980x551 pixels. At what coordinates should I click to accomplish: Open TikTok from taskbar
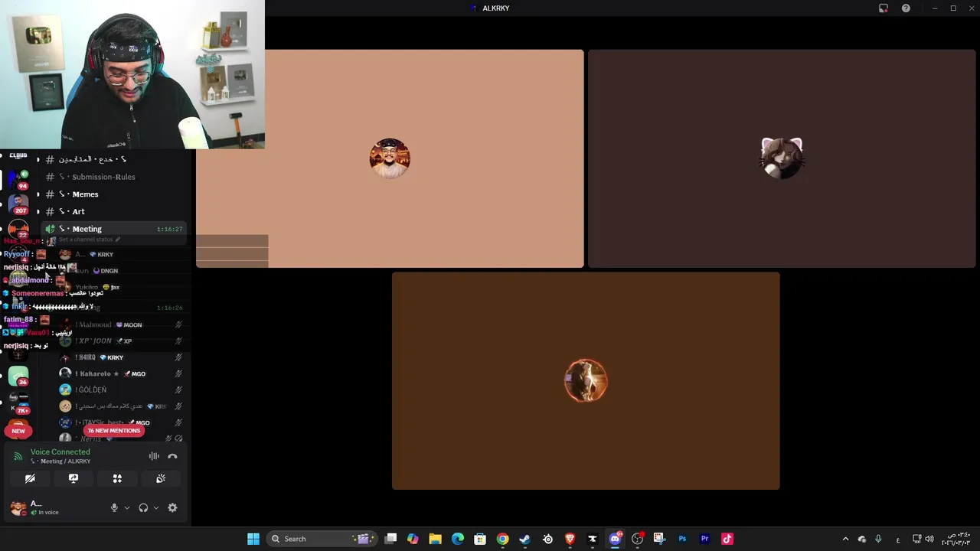[727, 539]
